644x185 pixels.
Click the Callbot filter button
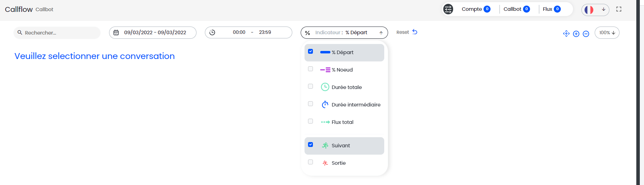[x=516, y=9]
